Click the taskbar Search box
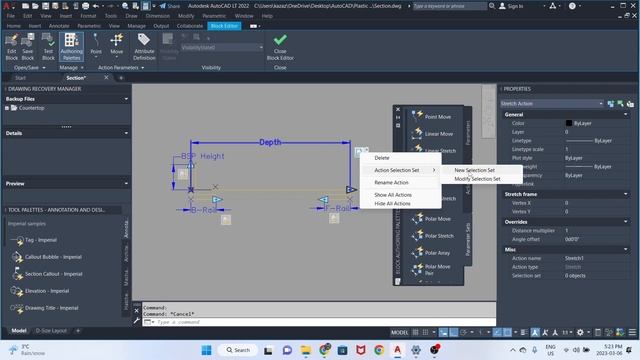The width and height of the screenshot is (640, 360). coord(238,350)
